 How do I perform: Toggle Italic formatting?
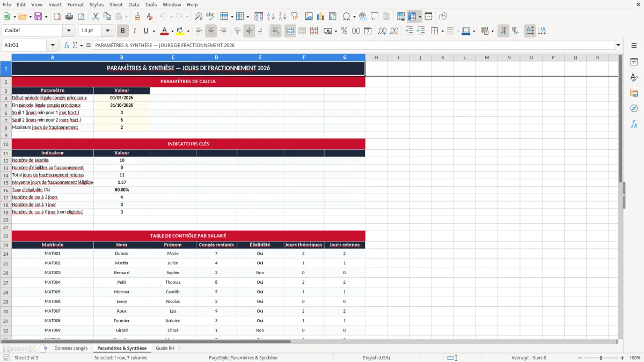(135, 31)
